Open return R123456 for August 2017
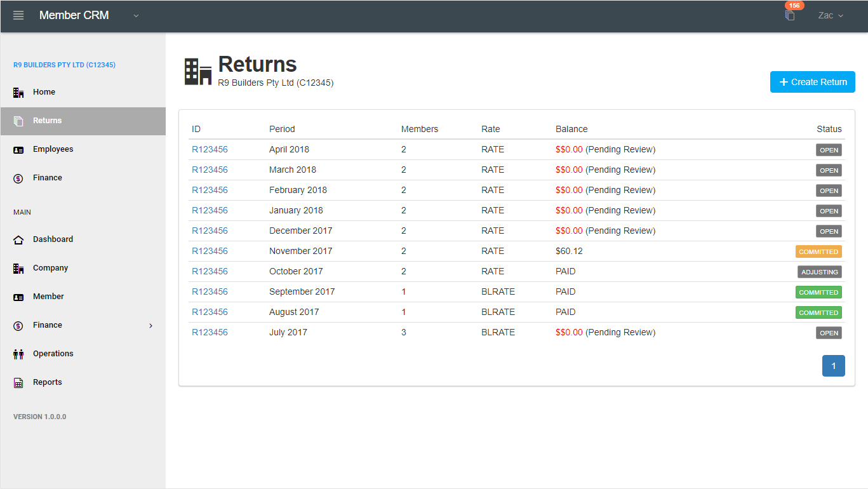The height and width of the screenshot is (489, 868). click(210, 312)
